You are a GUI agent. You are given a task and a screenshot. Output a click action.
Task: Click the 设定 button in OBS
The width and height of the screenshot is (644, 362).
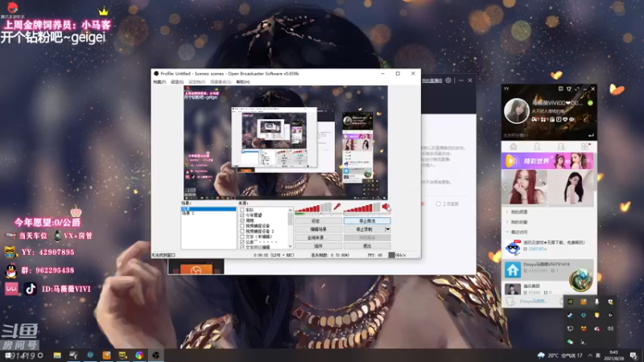318,220
